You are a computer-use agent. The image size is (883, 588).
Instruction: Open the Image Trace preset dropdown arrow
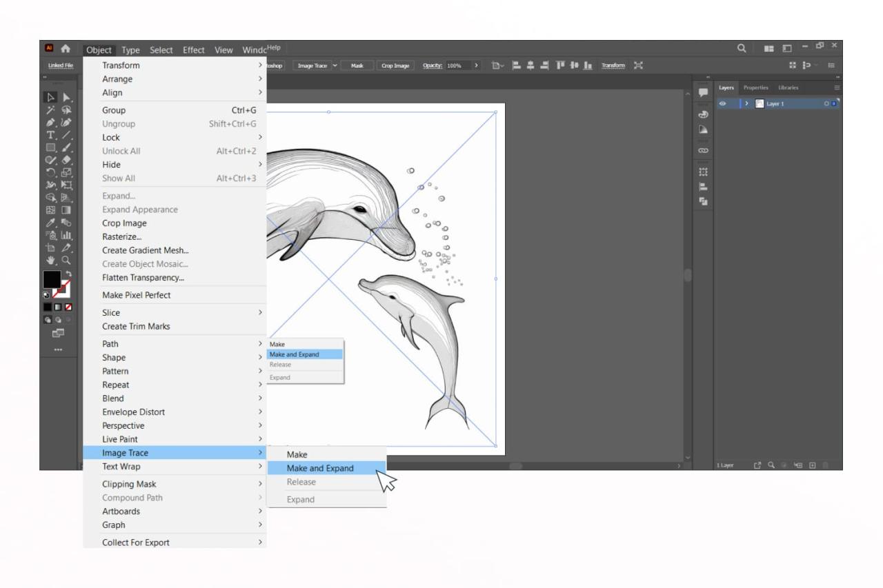click(x=335, y=65)
